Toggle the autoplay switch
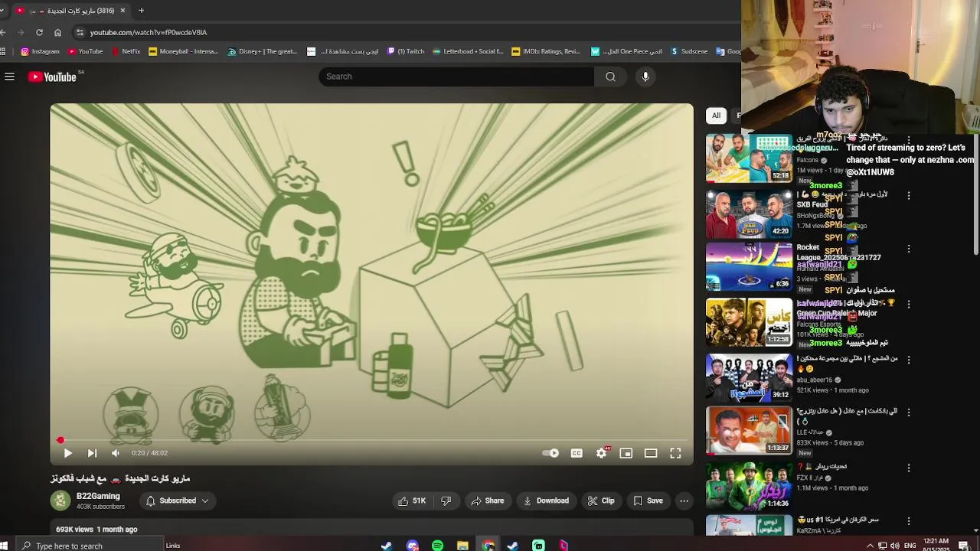 pyautogui.click(x=550, y=453)
